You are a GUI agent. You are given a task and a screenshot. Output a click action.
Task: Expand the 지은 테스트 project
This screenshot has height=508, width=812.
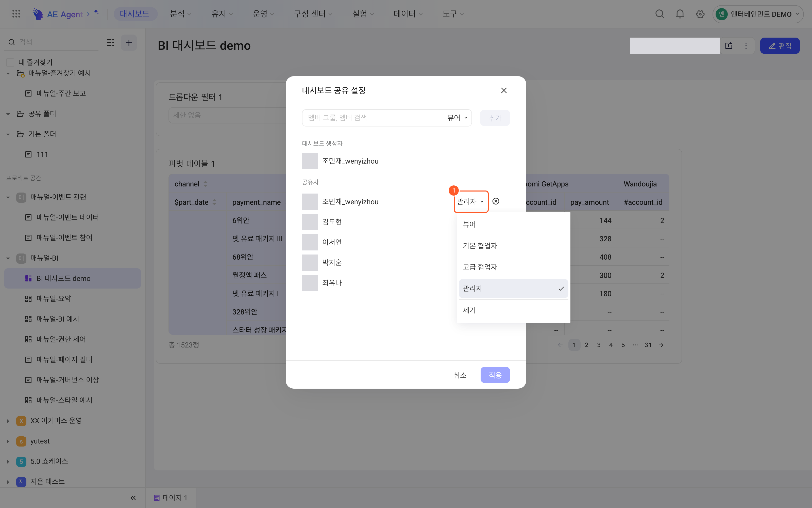8,482
